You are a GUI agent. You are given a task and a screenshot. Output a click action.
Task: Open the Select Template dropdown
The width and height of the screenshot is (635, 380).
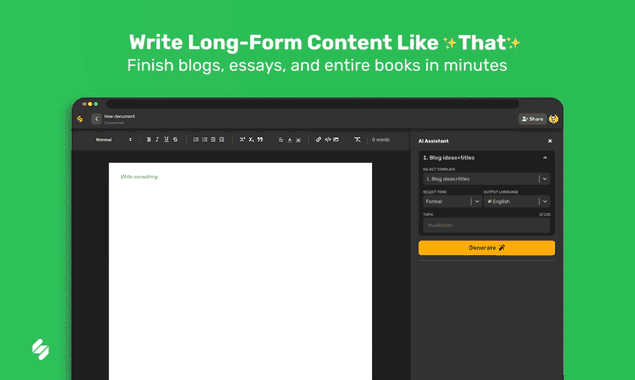486,179
